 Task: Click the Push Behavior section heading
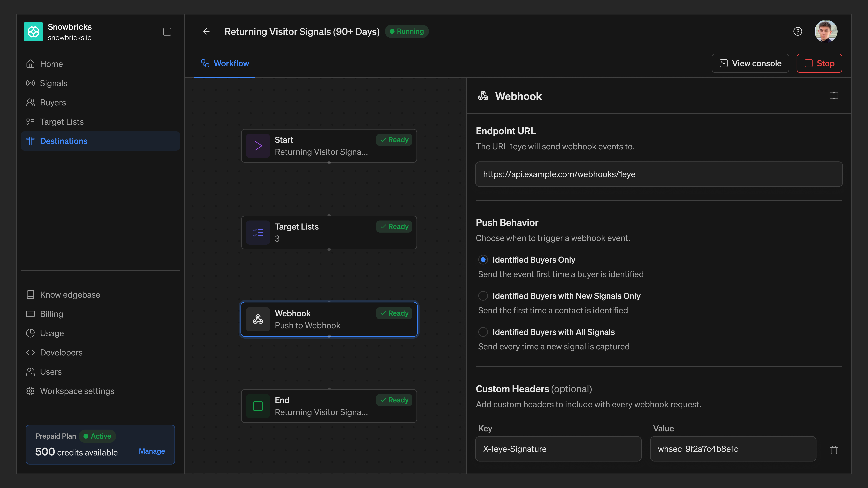click(507, 223)
